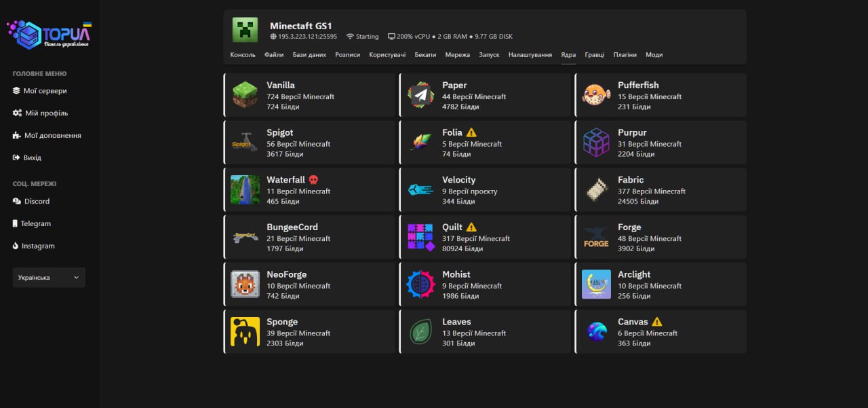868x408 pixels.
Task: Click the Folia warning triangle icon
Action: tap(471, 133)
